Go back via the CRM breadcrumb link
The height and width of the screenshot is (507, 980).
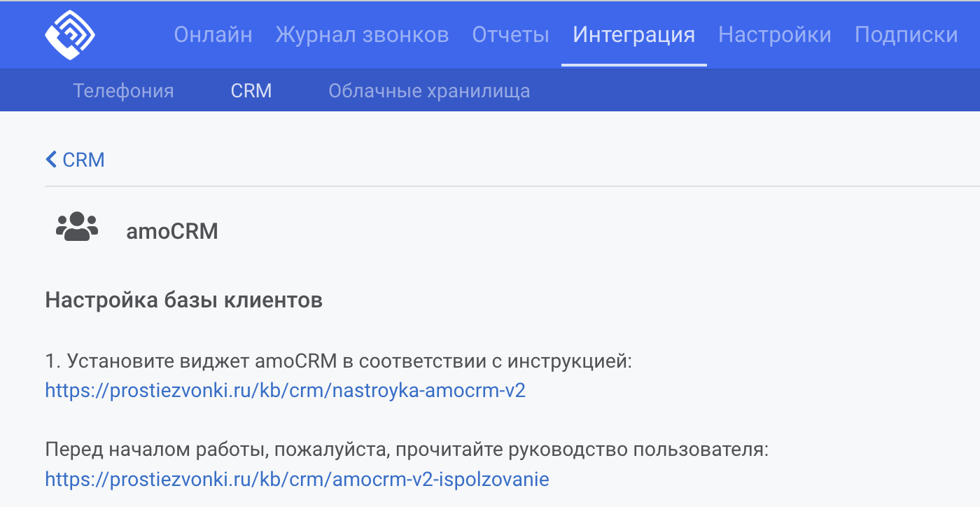pos(75,160)
